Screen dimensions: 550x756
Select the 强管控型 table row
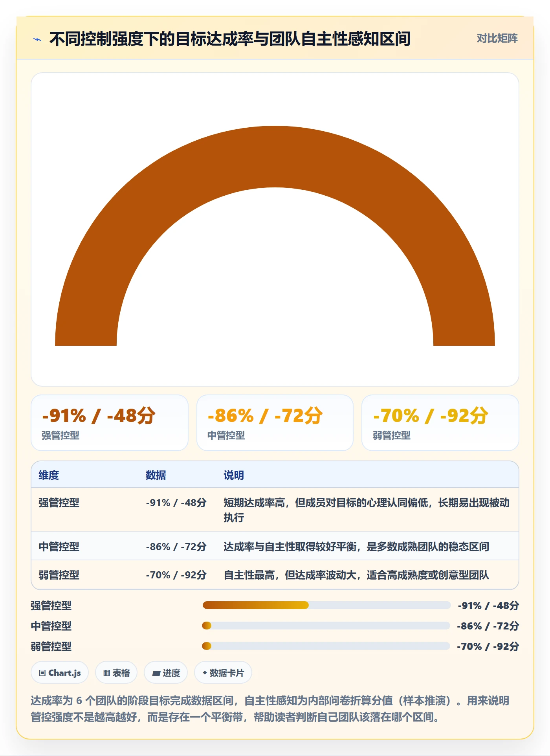pos(275,510)
